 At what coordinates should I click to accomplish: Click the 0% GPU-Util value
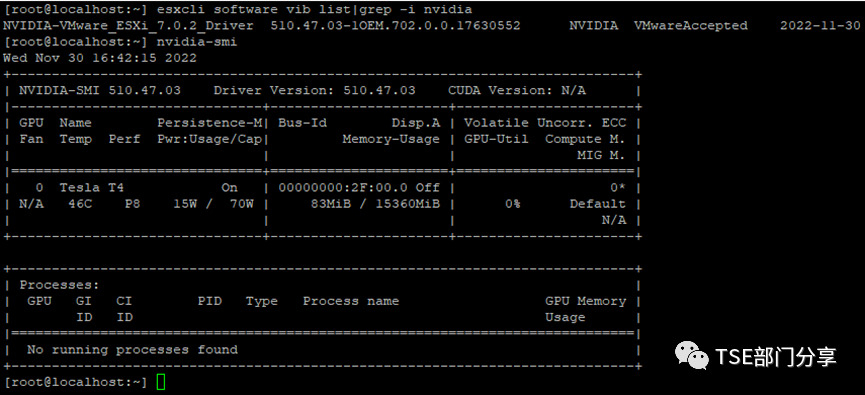click(512, 204)
